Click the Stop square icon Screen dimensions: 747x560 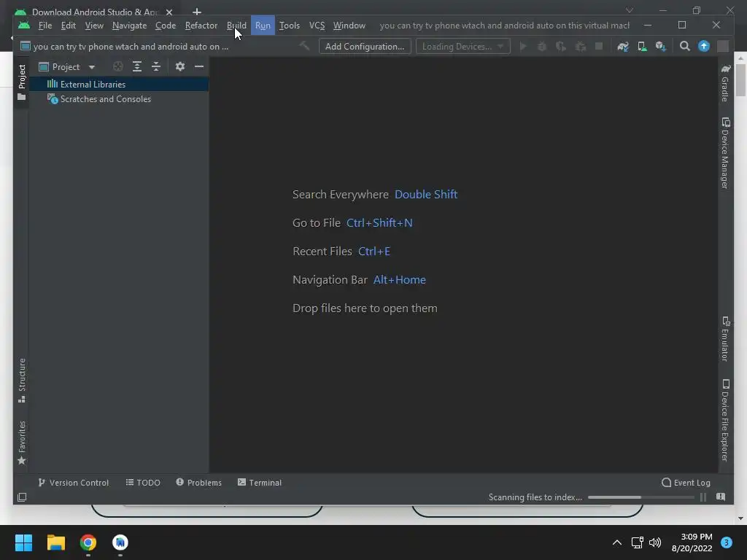(x=599, y=46)
